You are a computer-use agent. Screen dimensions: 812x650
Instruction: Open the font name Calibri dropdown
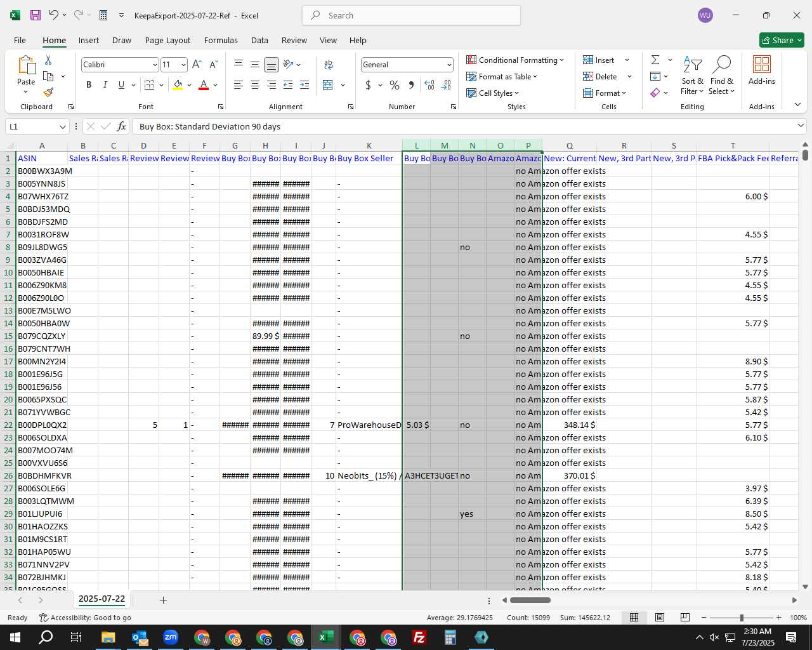tap(154, 65)
